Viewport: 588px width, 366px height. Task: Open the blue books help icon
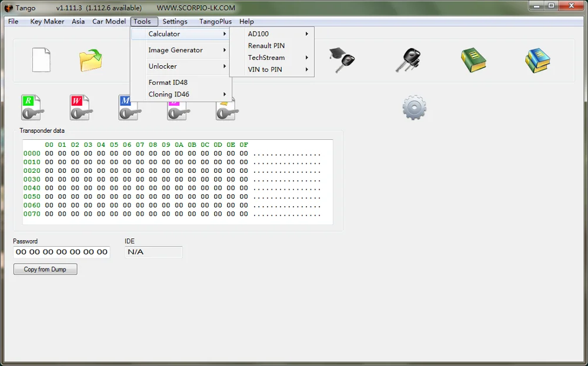(537, 61)
